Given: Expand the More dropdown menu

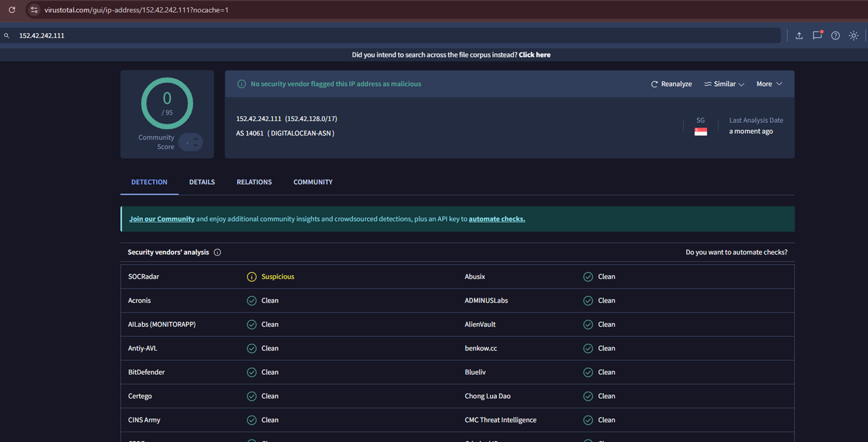Looking at the screenshot, I should click(x=769, y=84).
